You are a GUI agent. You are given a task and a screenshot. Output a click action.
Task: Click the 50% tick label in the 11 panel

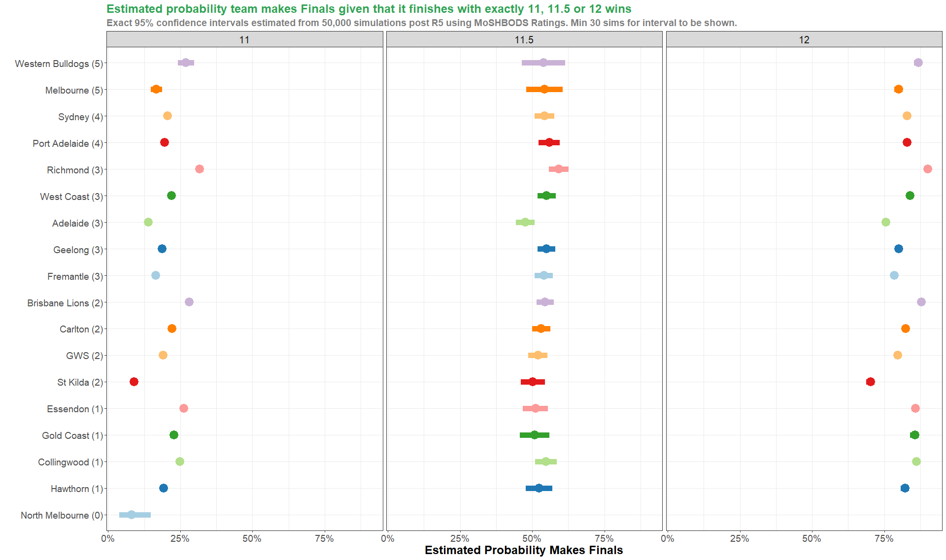coord(252,538)
